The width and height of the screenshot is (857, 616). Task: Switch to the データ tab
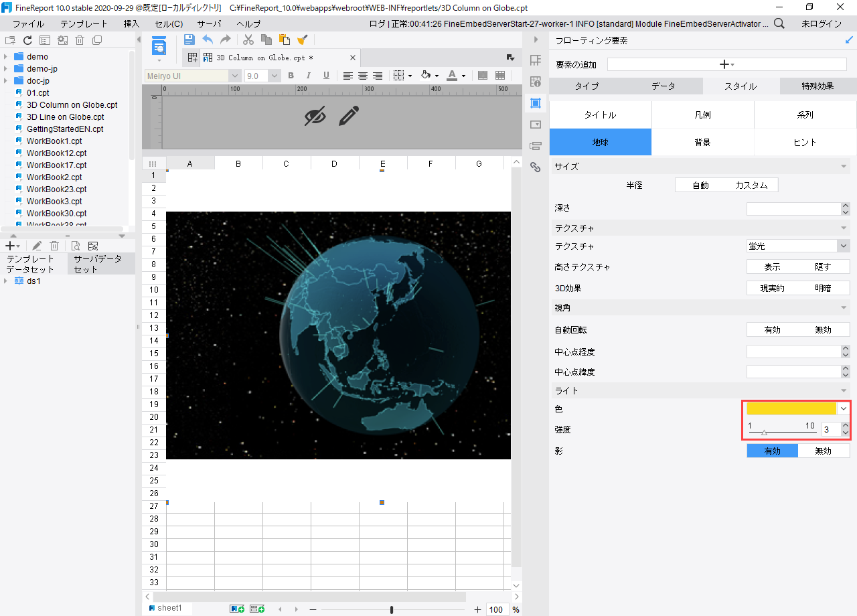click(664, 86)
